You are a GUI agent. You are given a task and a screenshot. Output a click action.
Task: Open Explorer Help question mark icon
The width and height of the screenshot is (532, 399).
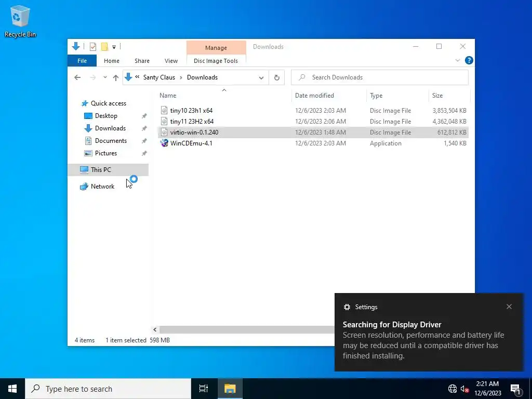coord(469,60)
